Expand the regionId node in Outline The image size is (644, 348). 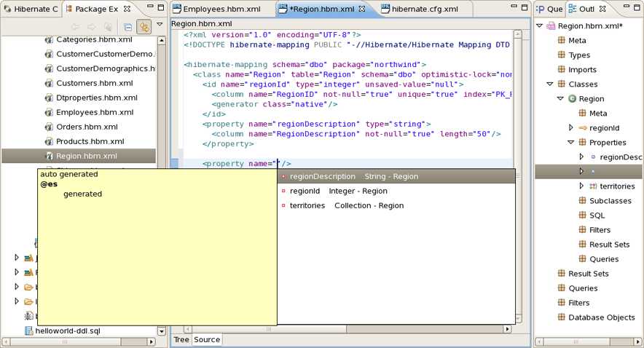571,128
